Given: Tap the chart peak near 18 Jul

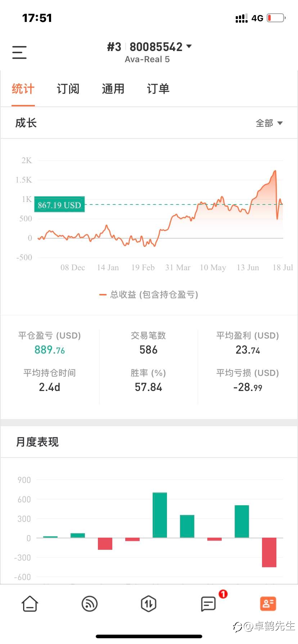Looking at the screenshot, I should [275, 171].
